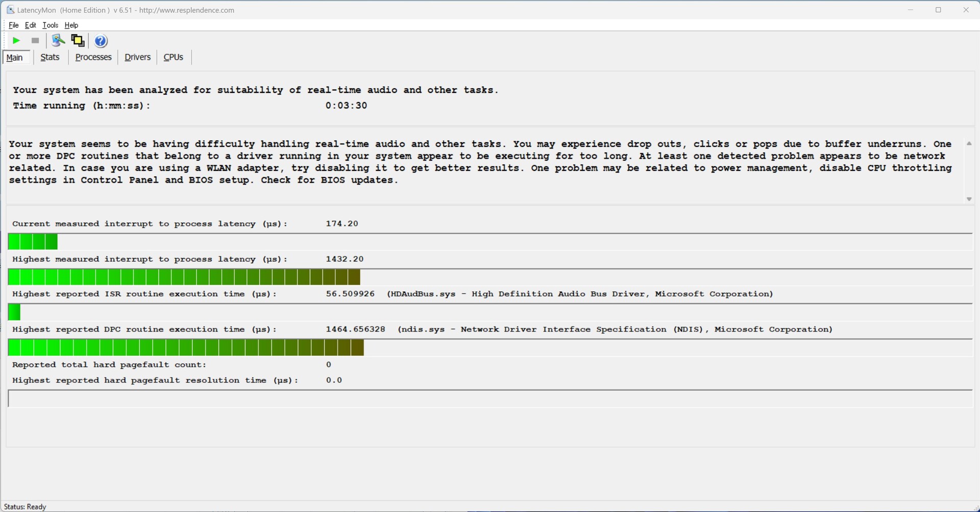This screenshot has width=980, height=512.
Task: Click the highest DPC routine execution time bar
Action: coord(186,348)
